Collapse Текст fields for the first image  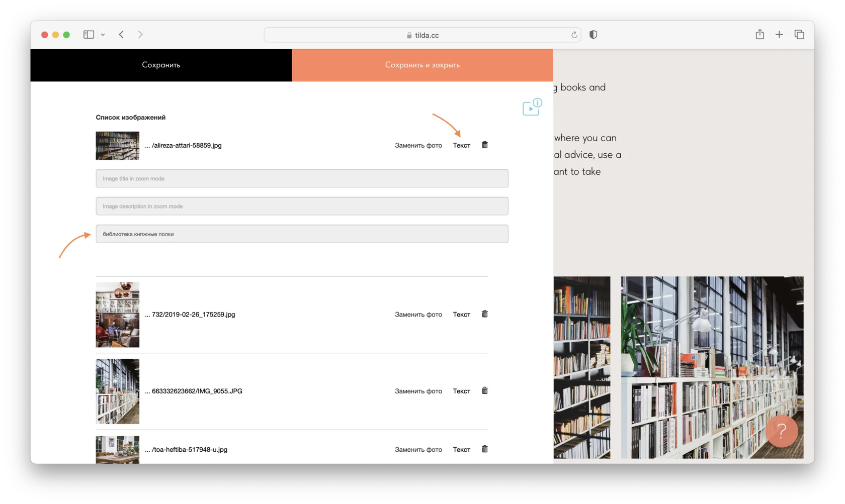click(461, 145)
